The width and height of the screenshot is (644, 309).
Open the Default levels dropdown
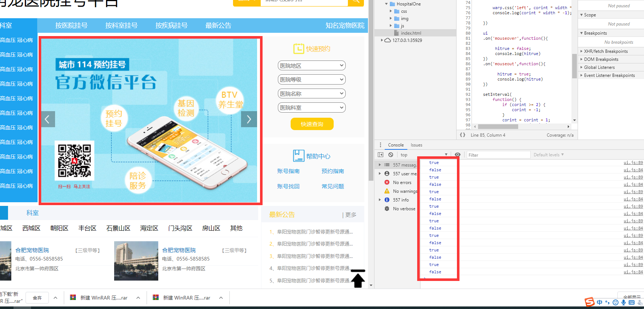click(x=548, y=155)
